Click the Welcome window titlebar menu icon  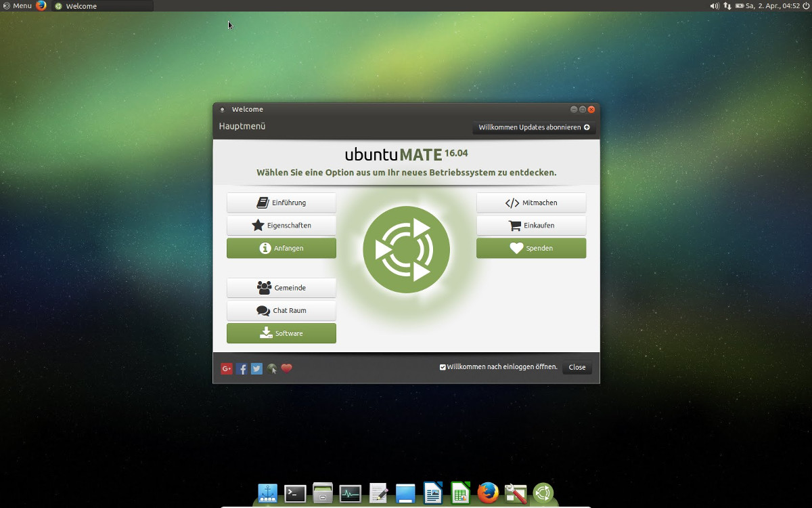[223, 110]
